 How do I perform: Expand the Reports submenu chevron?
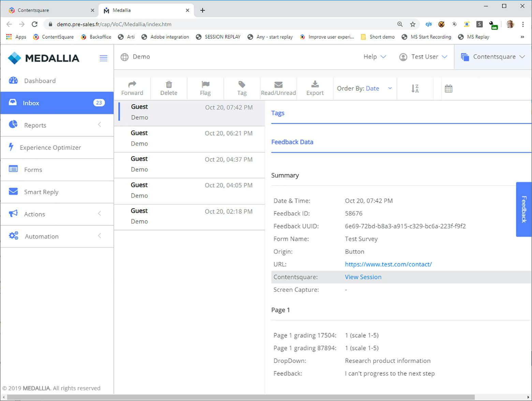pyautogui.click(x=100, y=125)
